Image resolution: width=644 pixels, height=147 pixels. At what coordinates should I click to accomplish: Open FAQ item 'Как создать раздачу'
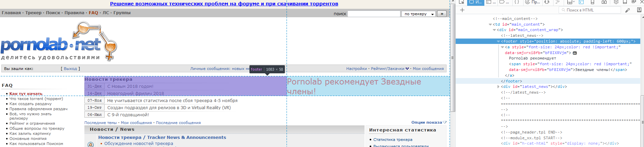(30, 104)
